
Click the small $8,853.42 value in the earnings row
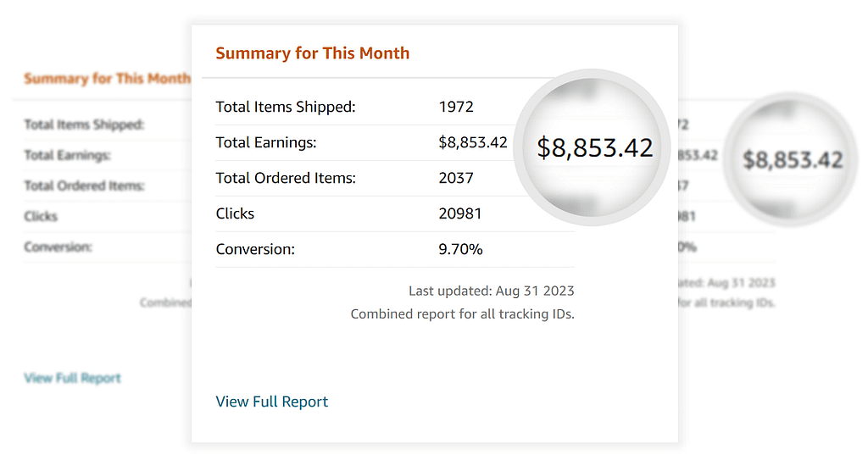(472, 142)
